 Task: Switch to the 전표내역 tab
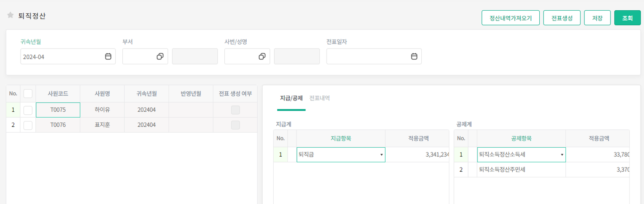pos(319,98)
